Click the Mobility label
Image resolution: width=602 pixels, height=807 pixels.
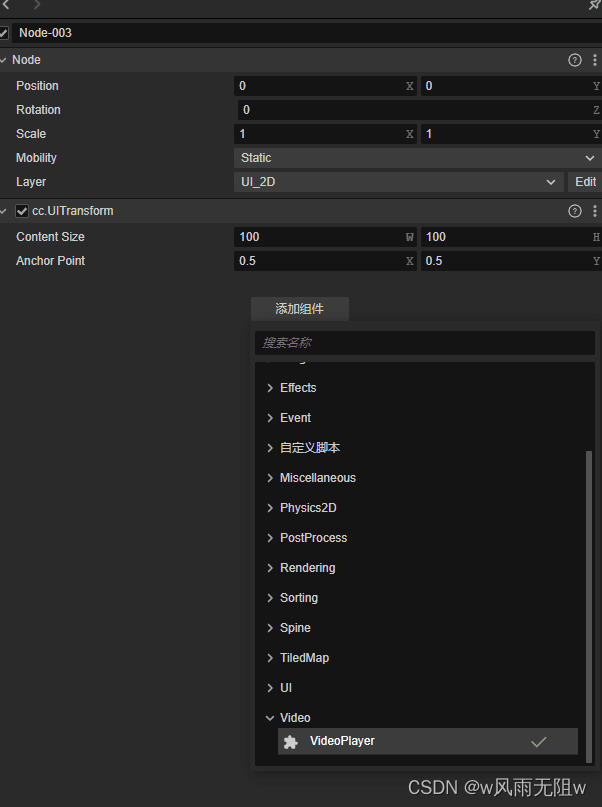(x=36, y=158)
